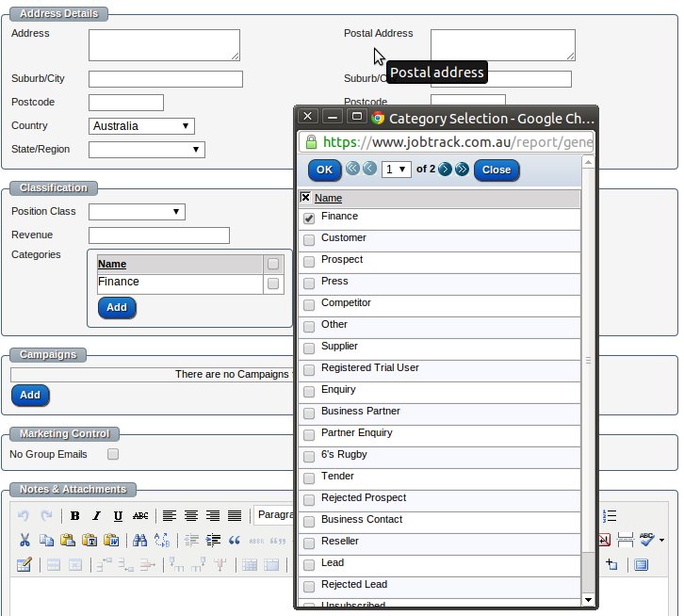Open the Position Class dropdown

point(137,212)
